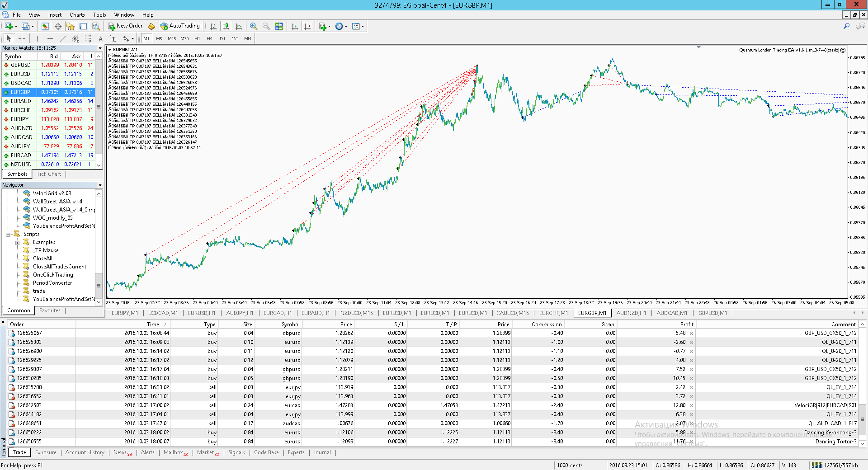Open the Charts menu
This screenshot has height=470, width=868.
77,15
